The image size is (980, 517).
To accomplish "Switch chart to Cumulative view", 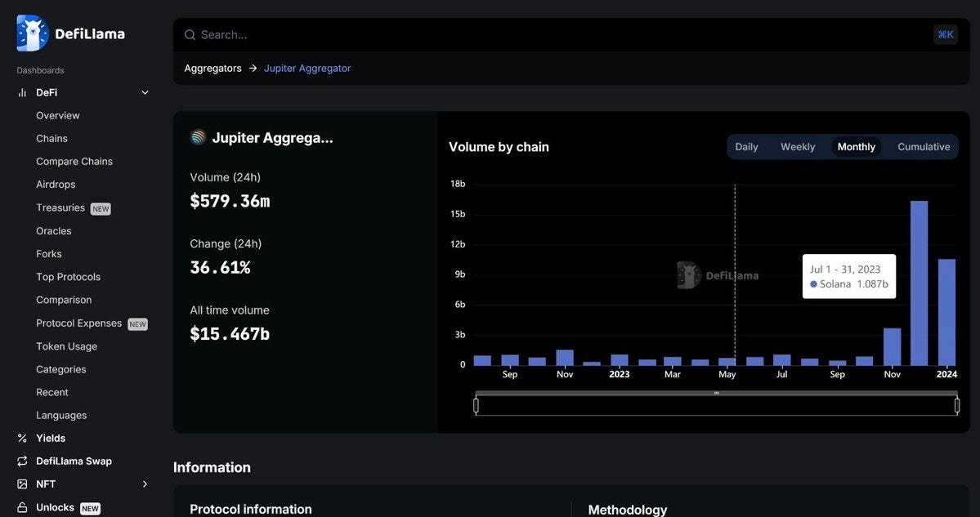I will (924, 147).
